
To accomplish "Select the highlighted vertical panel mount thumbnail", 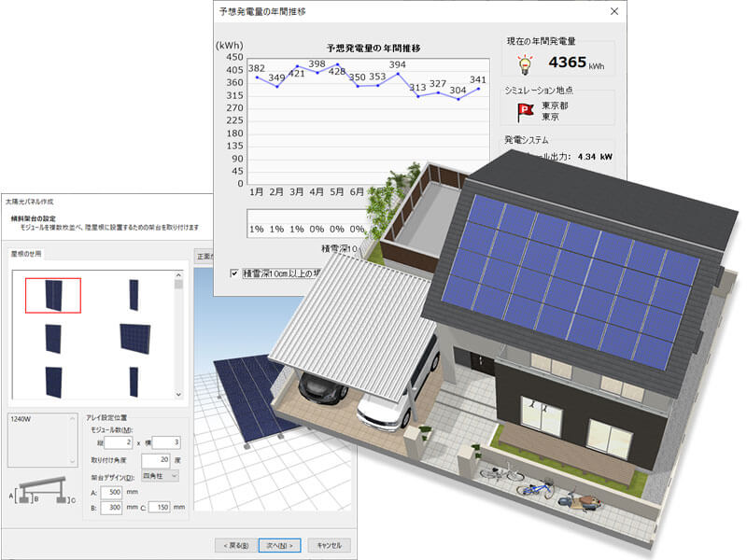I will pyautogui.click(x=54, y=296).
